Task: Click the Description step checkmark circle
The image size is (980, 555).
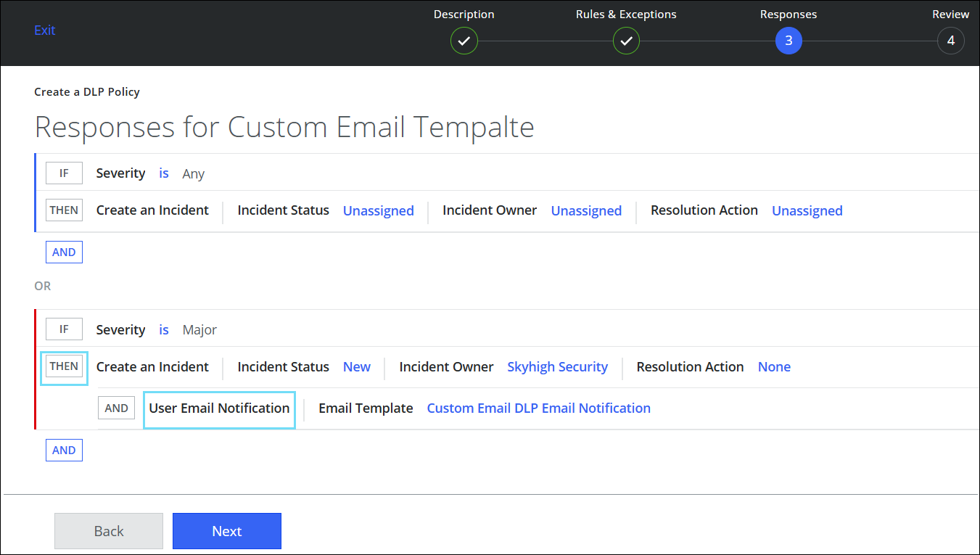Action: point(464,41)
